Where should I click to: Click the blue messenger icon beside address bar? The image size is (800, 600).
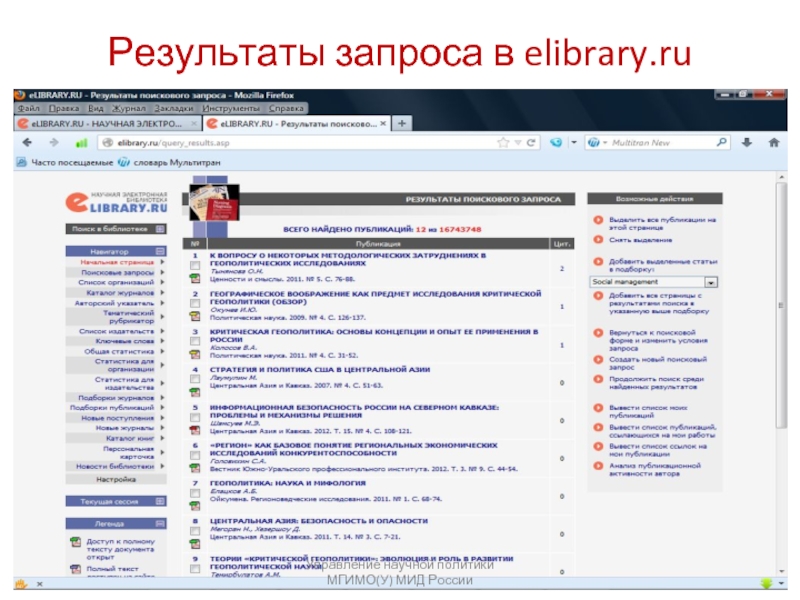tap(556, 143)
